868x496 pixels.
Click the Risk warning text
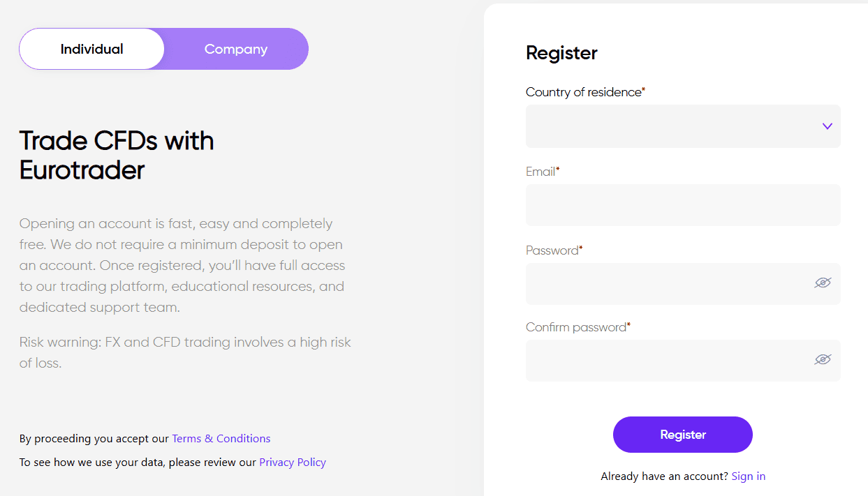[x=185, y=352]
